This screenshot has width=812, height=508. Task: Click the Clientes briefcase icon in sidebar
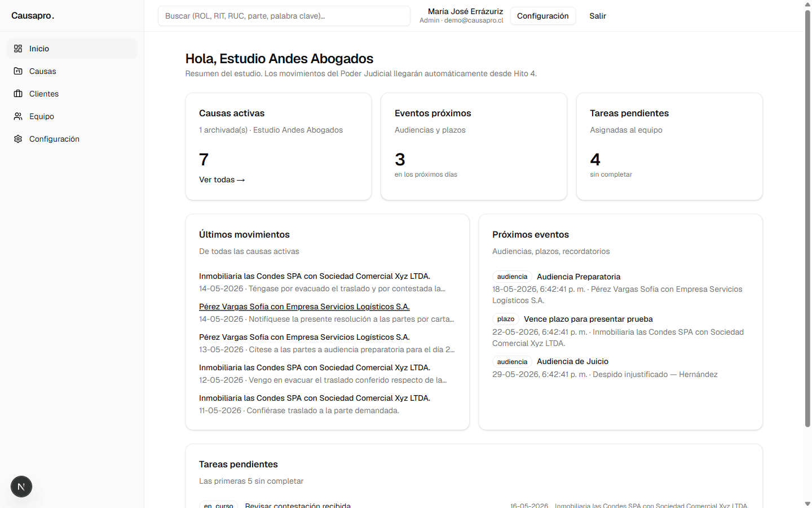pos(18,94)
